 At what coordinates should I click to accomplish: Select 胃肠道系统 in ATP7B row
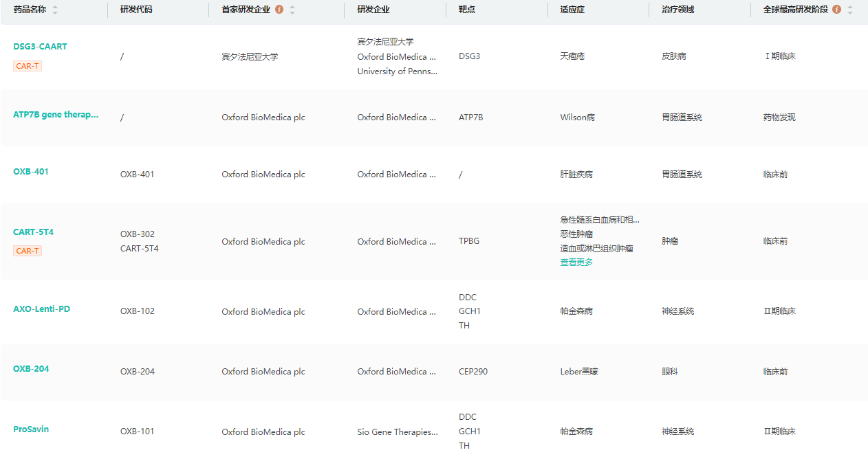coord(682,117)
